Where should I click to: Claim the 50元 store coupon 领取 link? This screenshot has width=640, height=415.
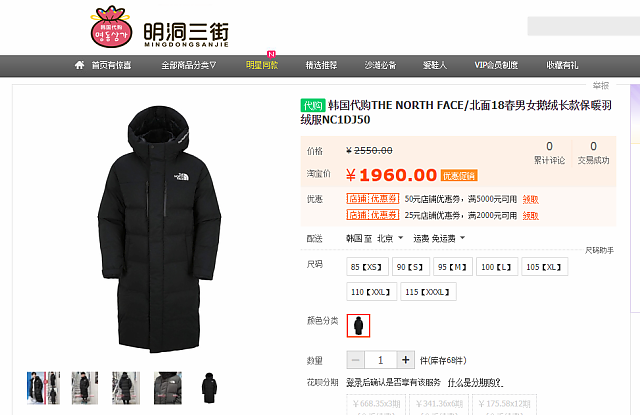click(531, 200)
